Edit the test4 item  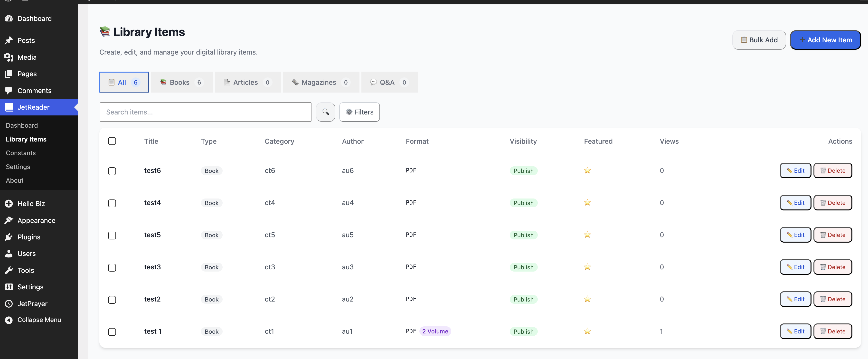[795, 203]
